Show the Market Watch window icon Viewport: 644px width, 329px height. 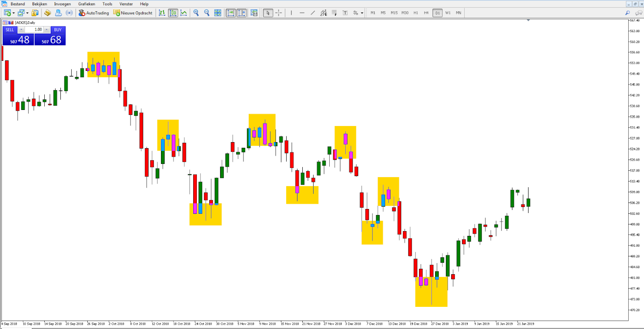[x=35, y=13]
